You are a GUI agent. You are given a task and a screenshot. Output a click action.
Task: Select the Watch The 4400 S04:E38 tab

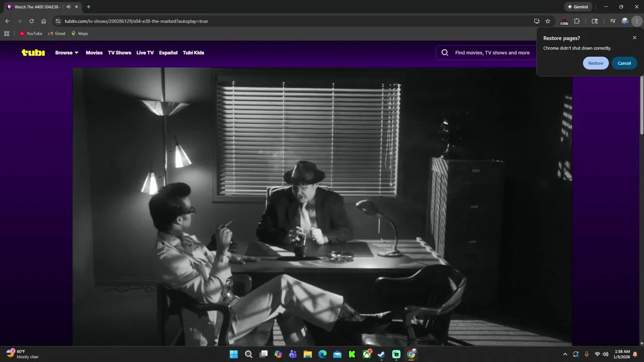38,7
